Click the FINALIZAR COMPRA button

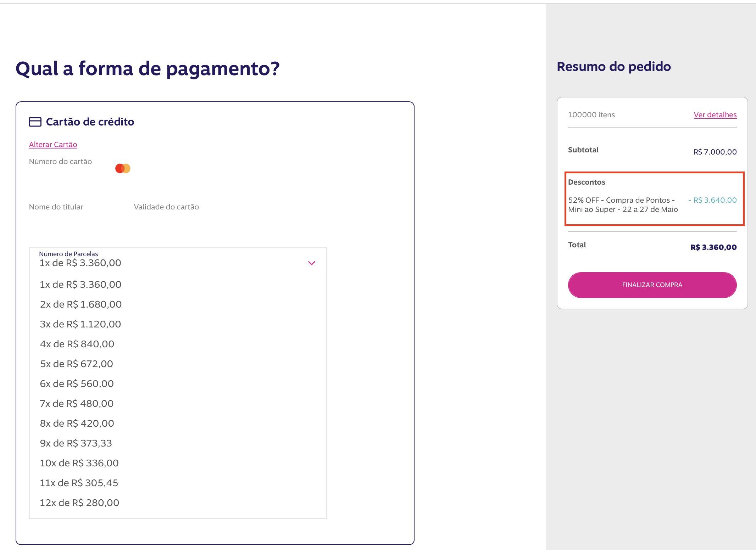pos(652,285)
